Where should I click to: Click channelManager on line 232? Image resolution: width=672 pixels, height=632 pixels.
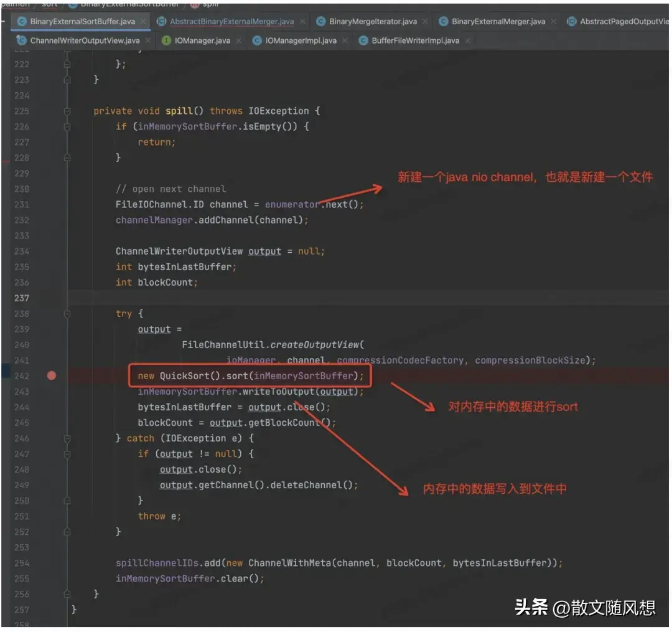click(x=154, y=220)
